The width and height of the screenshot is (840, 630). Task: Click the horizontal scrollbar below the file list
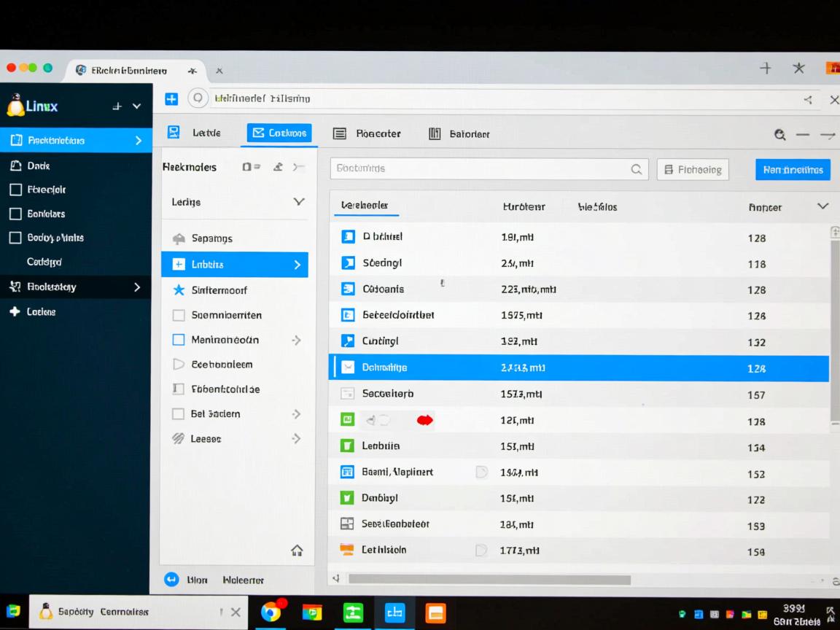click(x=489, y=580)
